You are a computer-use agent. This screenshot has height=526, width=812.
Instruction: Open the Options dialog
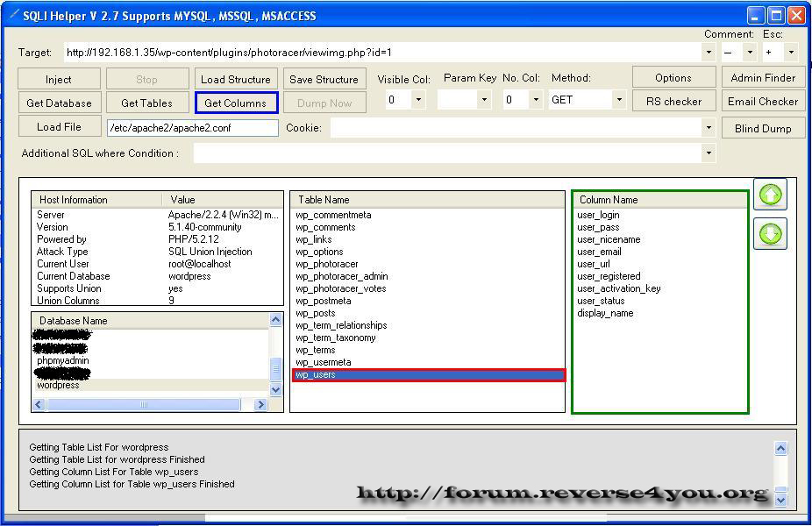[673, 78]
